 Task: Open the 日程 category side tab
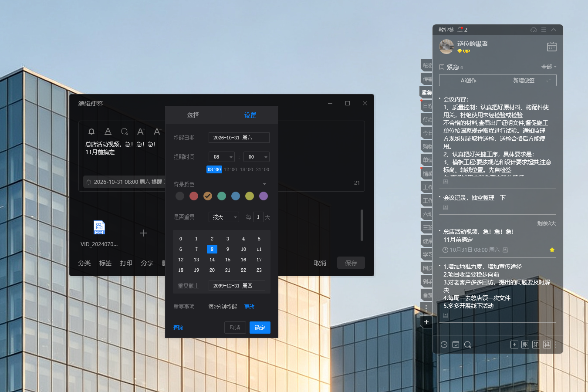pos(427,106)
